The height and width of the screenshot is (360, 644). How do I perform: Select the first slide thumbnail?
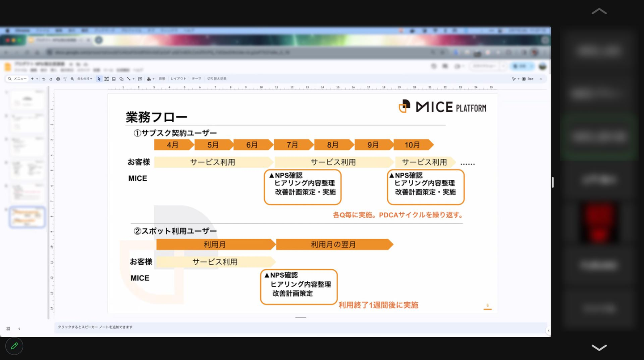tap(27, 100)
